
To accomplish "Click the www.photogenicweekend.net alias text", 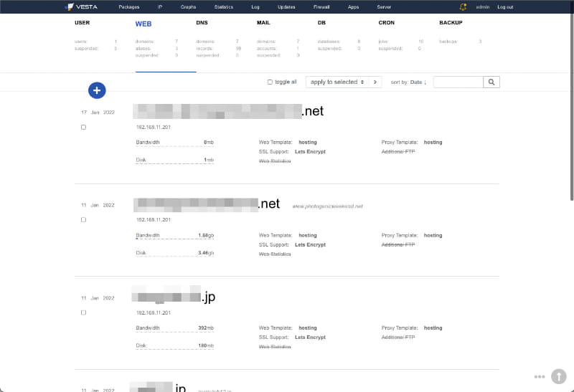I will point(327,206).
